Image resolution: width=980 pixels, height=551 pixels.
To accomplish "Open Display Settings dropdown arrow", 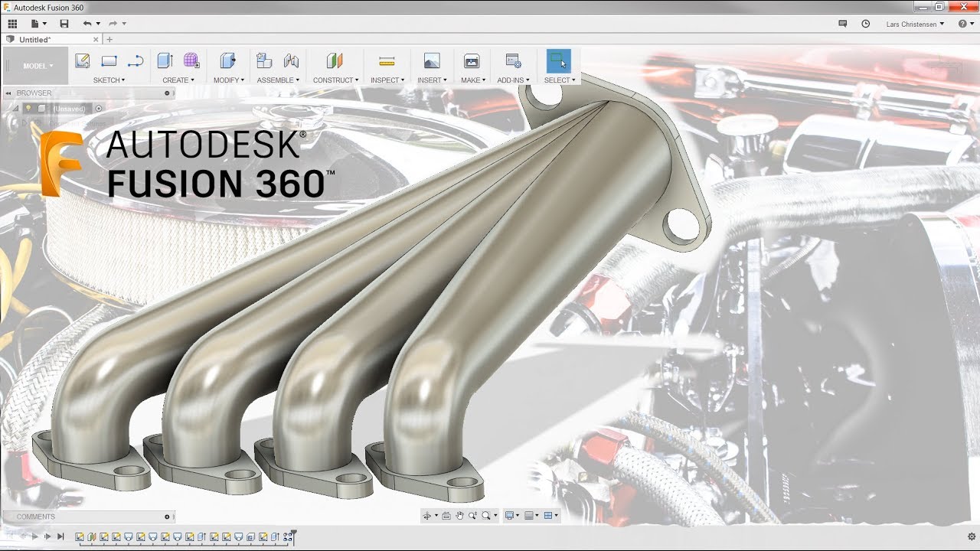I will (518, 516).
